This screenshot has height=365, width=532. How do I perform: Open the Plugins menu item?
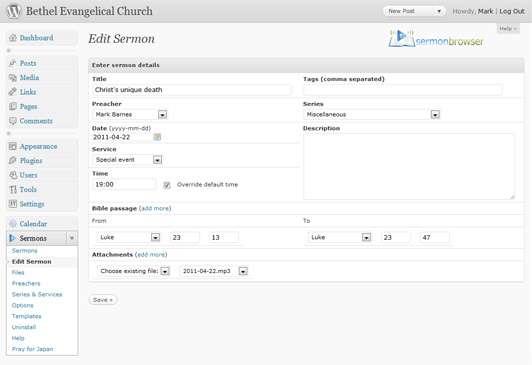(x=31, y=160)
